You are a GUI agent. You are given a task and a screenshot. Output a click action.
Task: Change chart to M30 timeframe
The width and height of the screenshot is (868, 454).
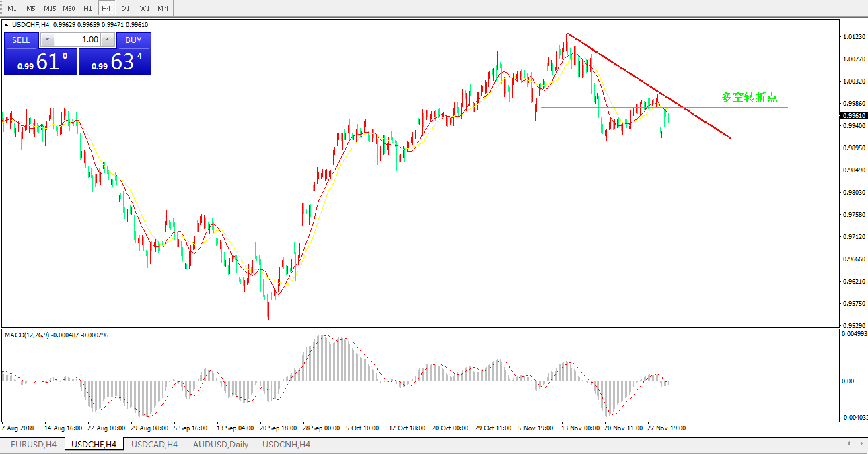tap(69, 8)
